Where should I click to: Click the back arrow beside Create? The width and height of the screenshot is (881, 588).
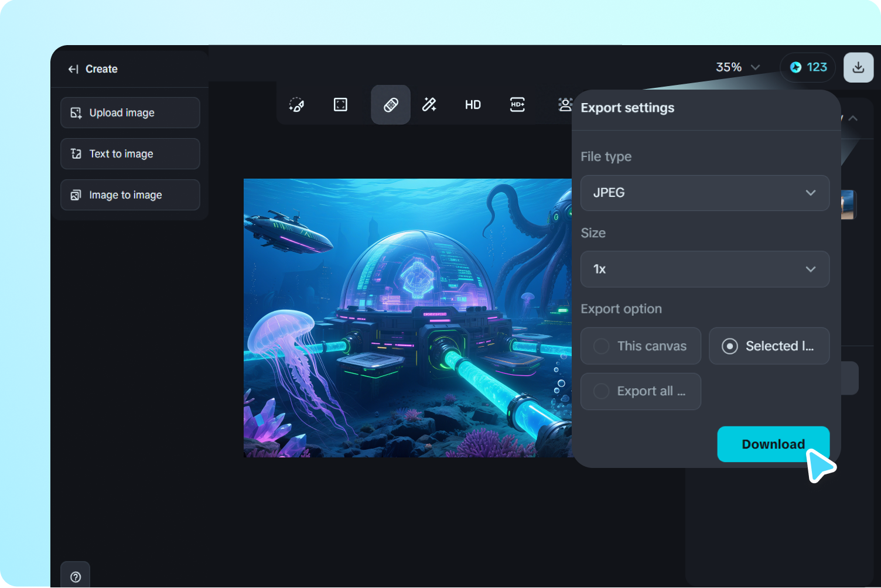click(x=73, y=69)
